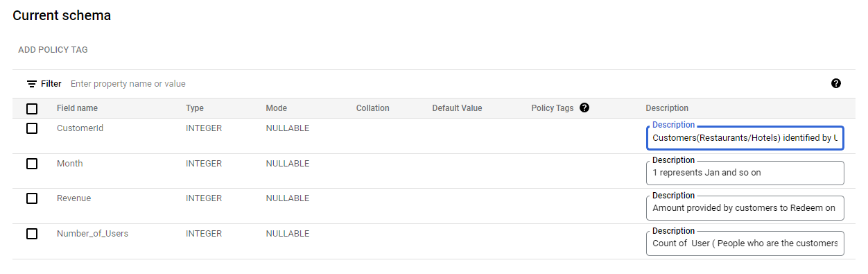
Task: Tick the select-all header checkbox
Action: pyautogui.click(x=32, y=108)
